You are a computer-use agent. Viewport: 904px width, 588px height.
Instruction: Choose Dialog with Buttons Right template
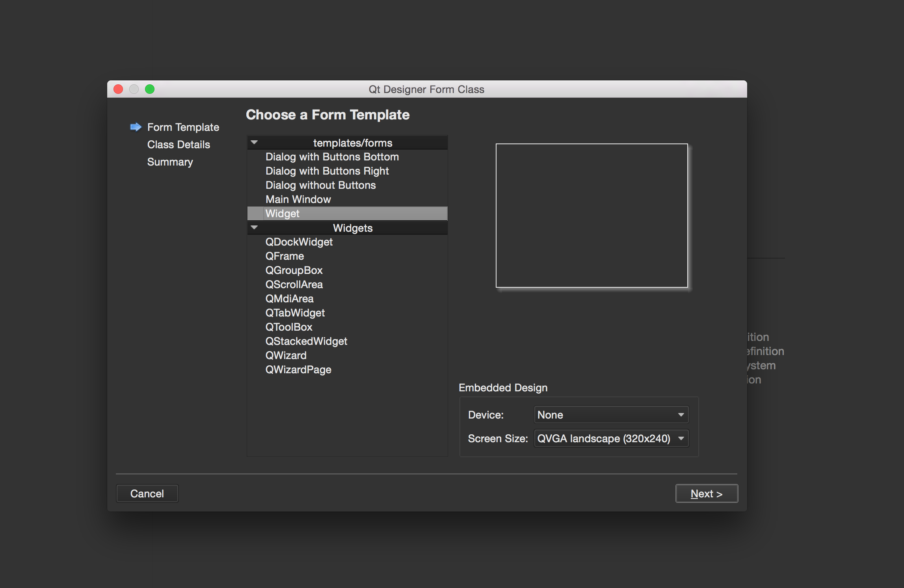[327, 171]
